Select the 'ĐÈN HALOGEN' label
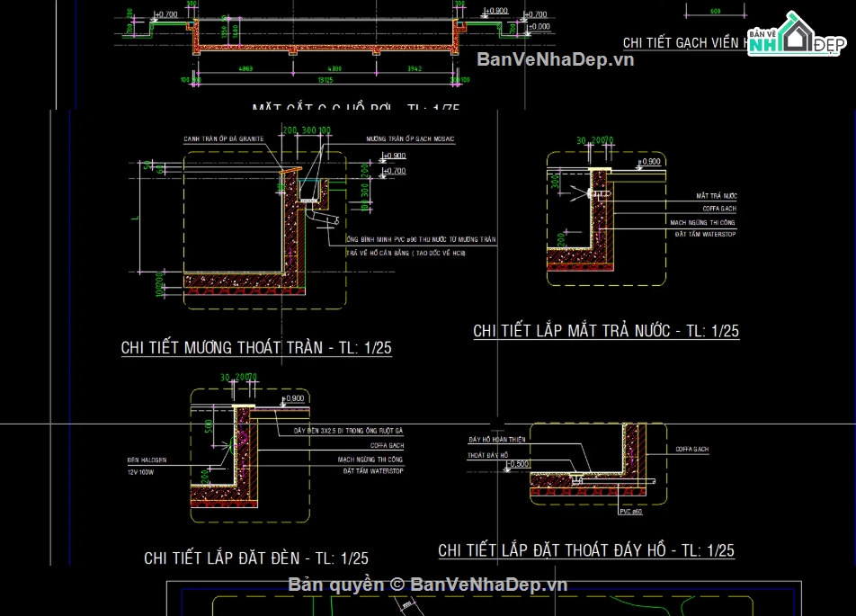 click(147, 460)
